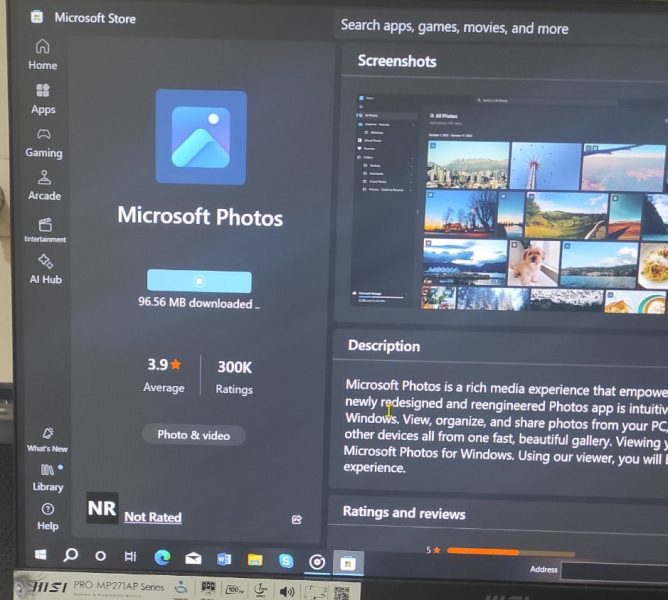Go to Apps in the sidebar
668x600 pixels.
click(x=43, y=98)
